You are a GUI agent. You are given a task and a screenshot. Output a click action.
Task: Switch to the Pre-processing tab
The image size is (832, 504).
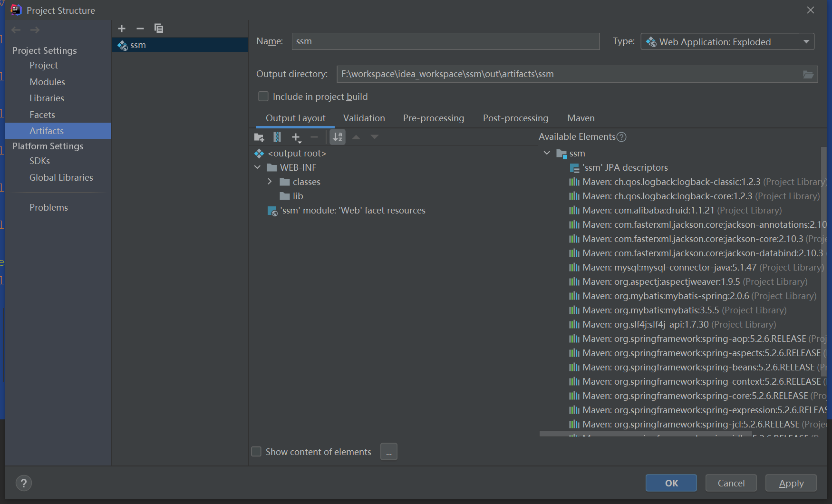pos(434,118)
